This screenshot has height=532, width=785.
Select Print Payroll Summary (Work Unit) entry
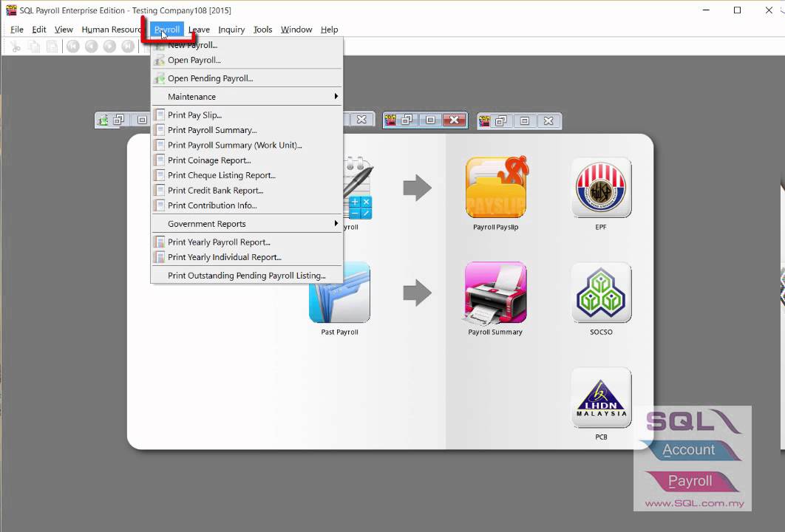(247, 145)
